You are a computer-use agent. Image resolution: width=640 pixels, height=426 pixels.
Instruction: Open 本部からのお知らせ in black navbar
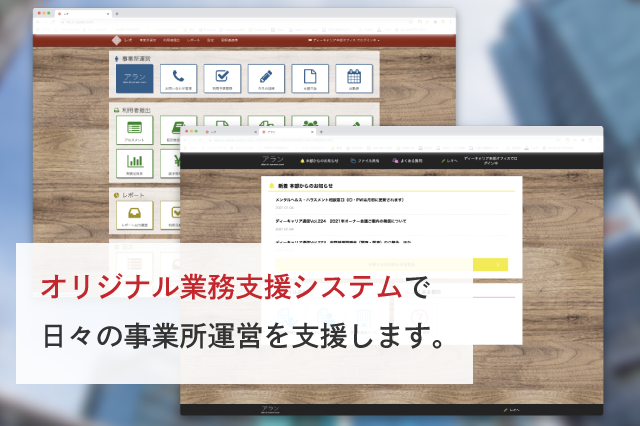tap(319, 160)
